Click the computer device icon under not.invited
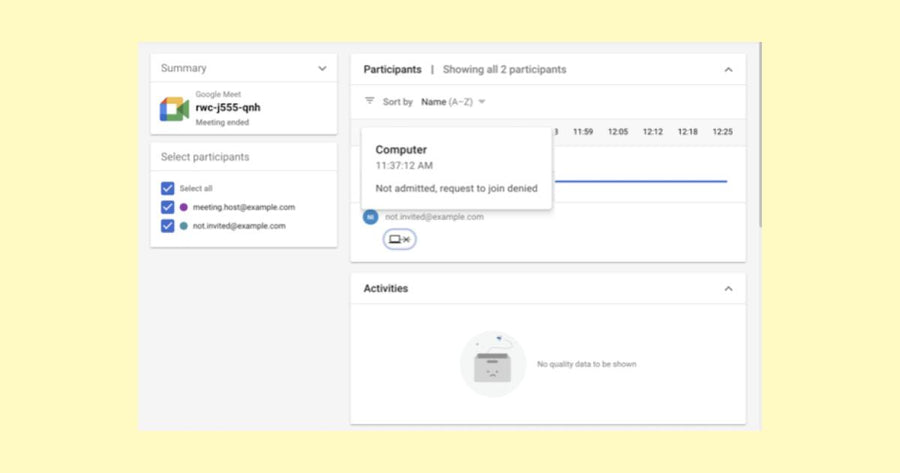This screenshot has width=900, height=473. [x=399, y=239]
